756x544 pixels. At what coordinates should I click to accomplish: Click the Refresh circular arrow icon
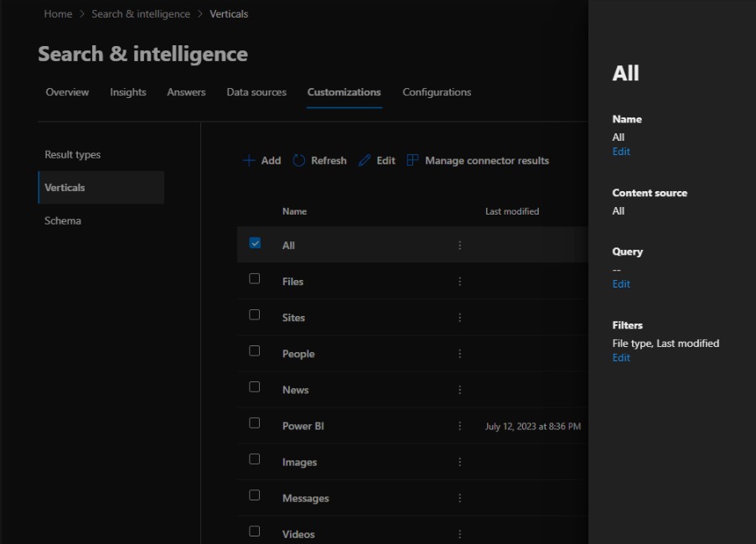(x=299, y=161)
